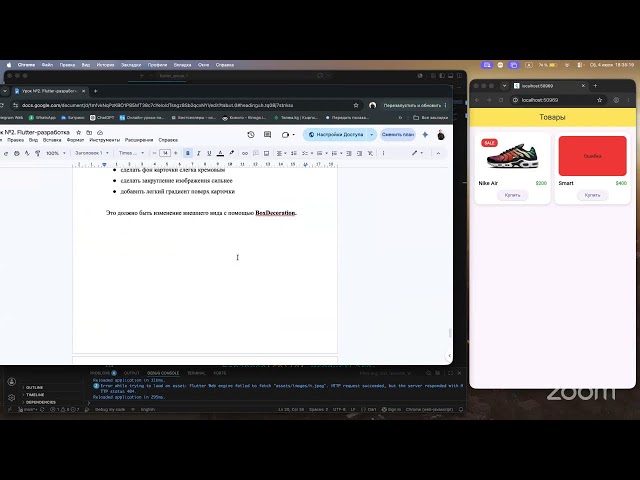Open the 100% zoom dropdown
640x480 pixels.
(56, 153)
